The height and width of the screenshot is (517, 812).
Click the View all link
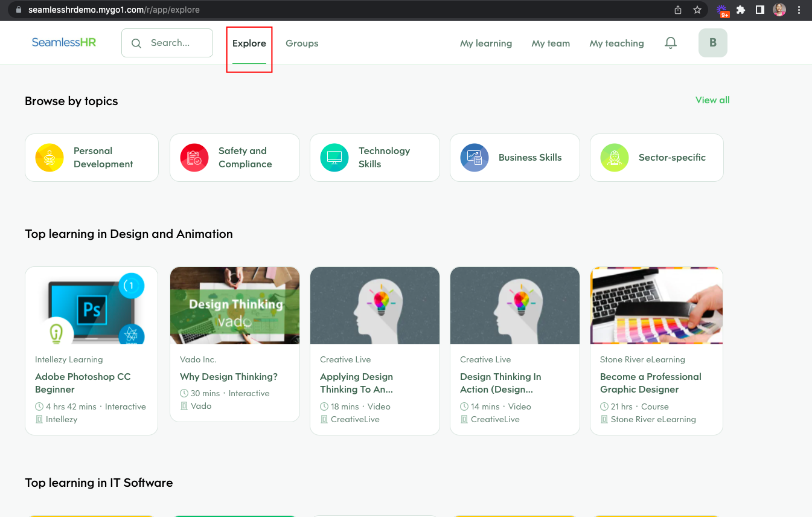(712, 100)
